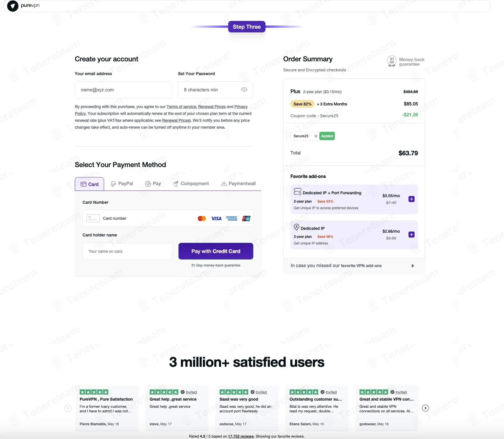
Task: Click the '$85.05' plan price
Action: point(411,104)
